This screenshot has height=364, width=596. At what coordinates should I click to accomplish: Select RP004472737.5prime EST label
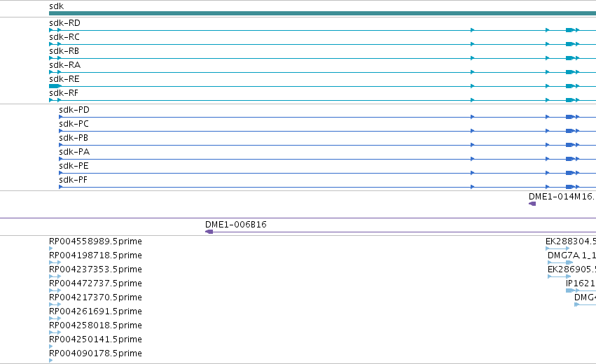[x=95, y=283]
